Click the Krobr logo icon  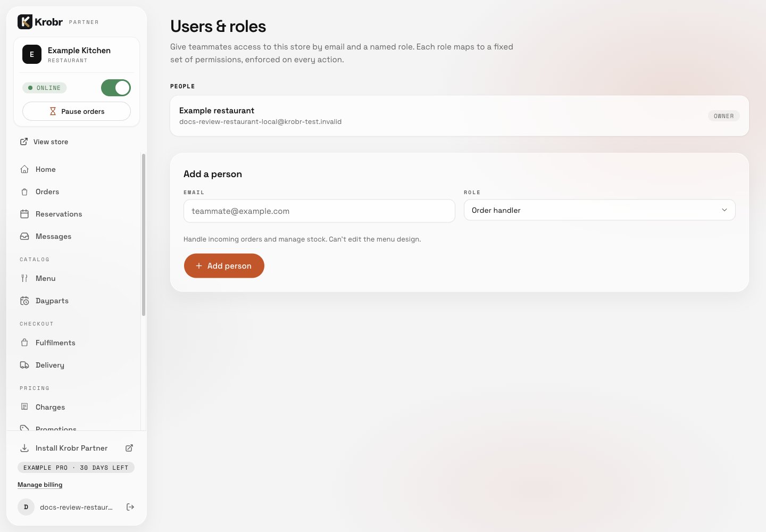tap(25, 22)
